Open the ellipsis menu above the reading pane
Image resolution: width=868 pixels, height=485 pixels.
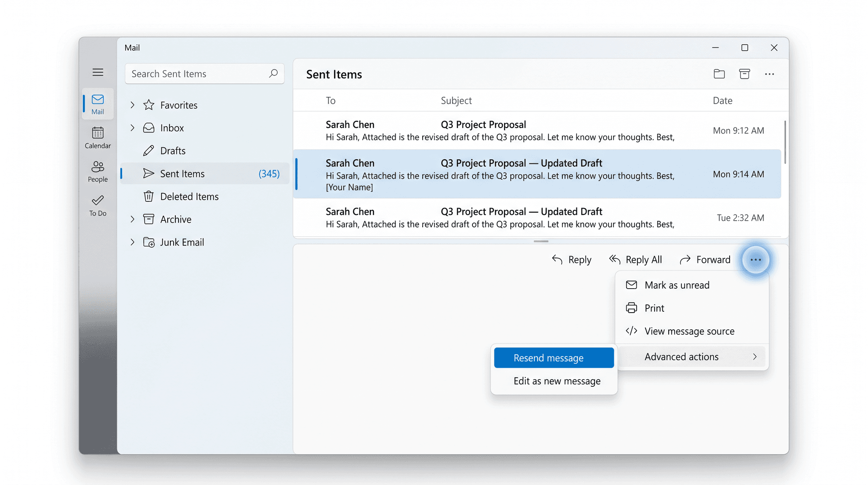770,74
